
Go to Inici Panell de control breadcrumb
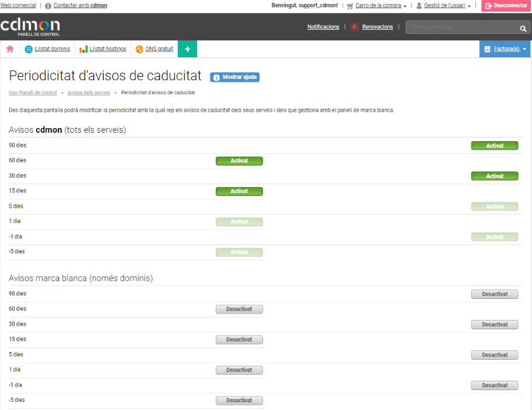[x=33, y=92]
